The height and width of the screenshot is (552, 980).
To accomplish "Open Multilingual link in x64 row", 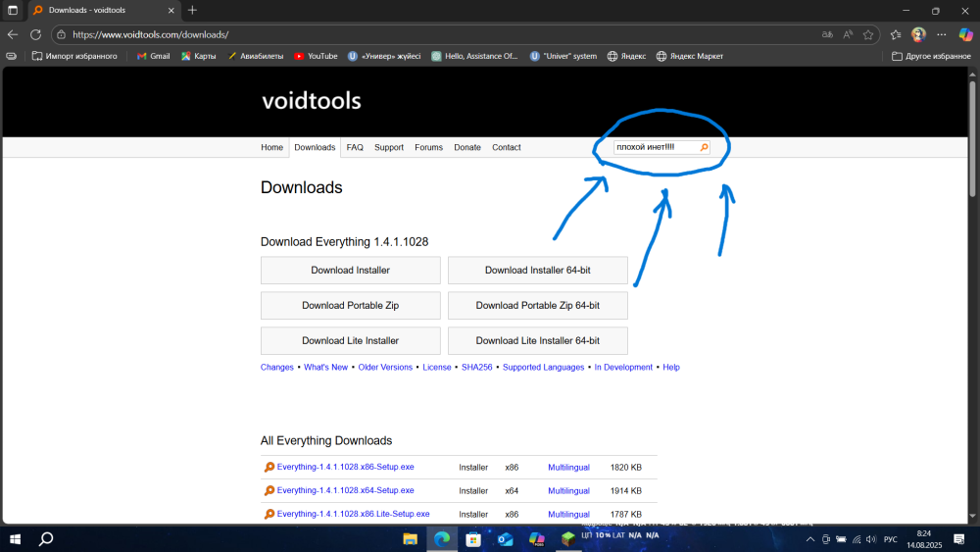I will pos(568,491).
